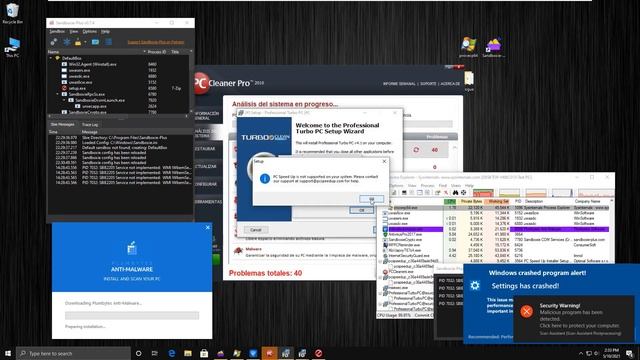Click the yellow box cleanup icon in Sandboxie
The image size is (640, 360).
tap(78, 42)
